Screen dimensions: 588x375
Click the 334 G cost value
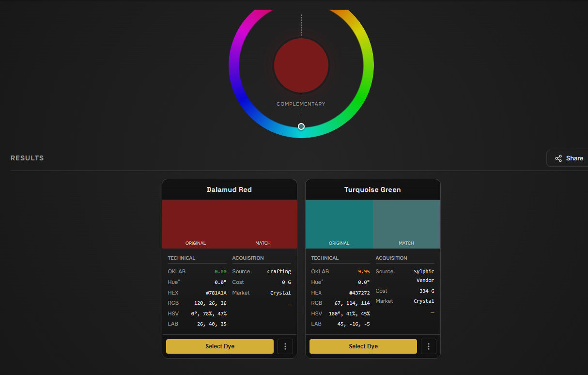pyautogui.click(x=427, y=291)
